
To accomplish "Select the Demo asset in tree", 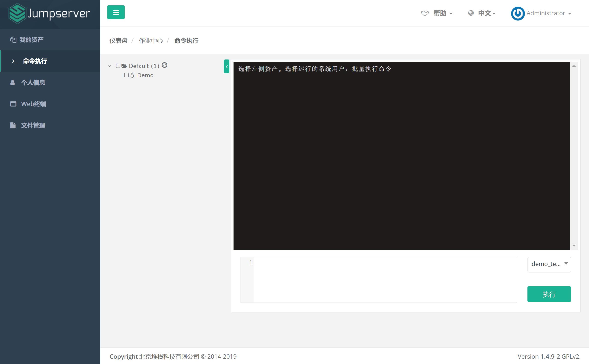I will 145,75.
